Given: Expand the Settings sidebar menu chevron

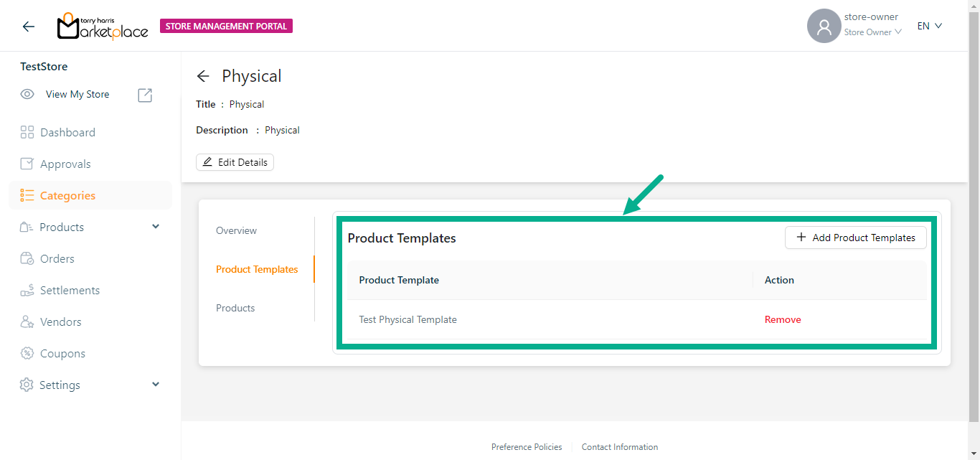Looking at the screenshot, I should [156, 385].
